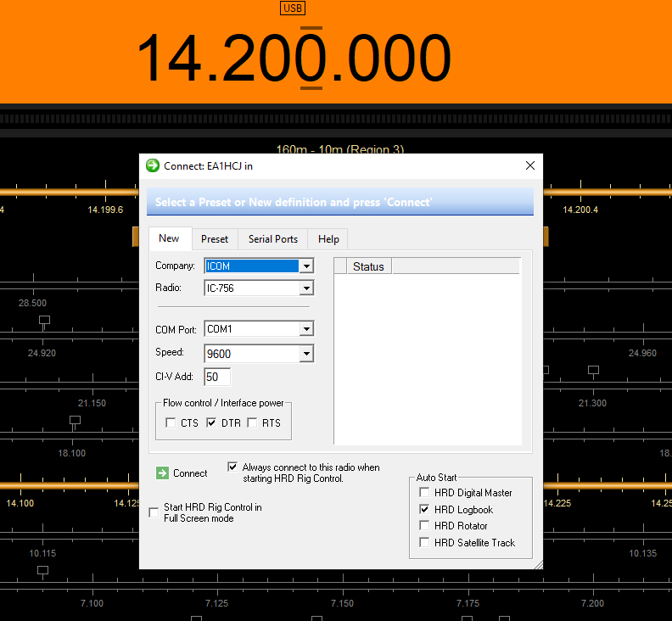Click the green Connect arrow icon
The height and width of the screenshot is (621, 672).
point(162,473)
